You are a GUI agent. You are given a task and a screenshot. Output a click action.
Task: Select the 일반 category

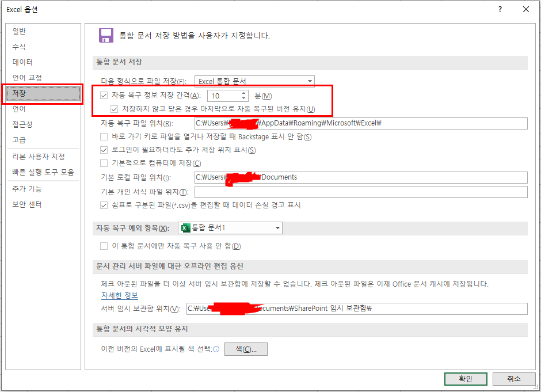(x=43, y=31)
